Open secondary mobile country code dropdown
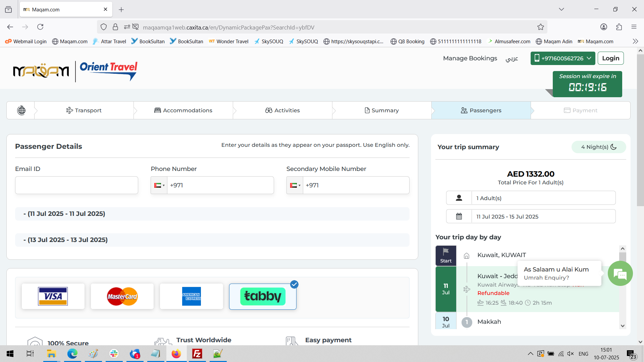Viewport: 644px width, 362px height. (x=295, y=185)
